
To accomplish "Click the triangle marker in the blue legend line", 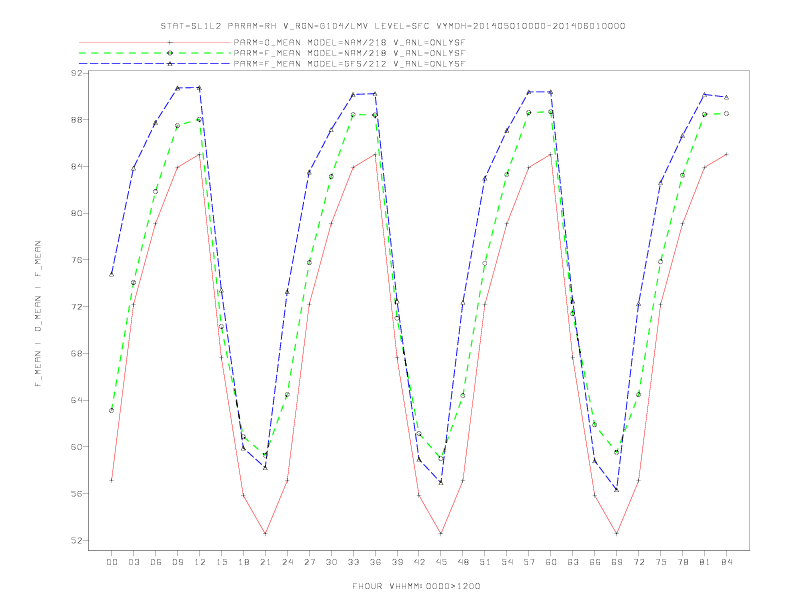I will [x=170, y=64].
